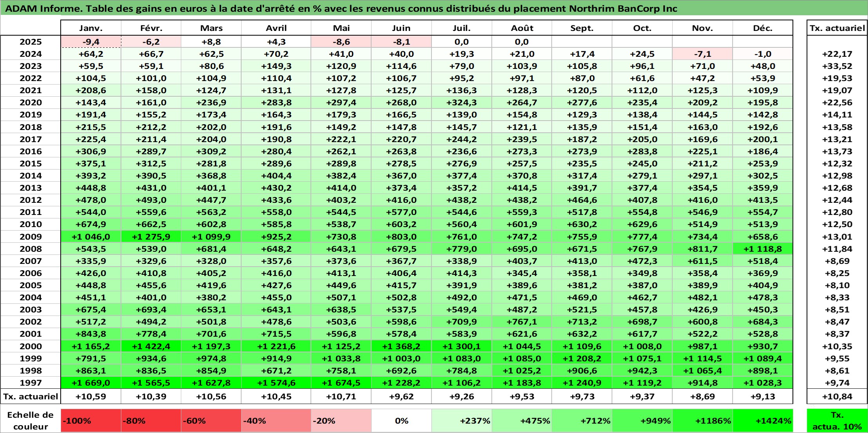Click cell +1 422,4 in 2000 row
The width and height of the screenshot is (868, 433).
coord(151,346)
